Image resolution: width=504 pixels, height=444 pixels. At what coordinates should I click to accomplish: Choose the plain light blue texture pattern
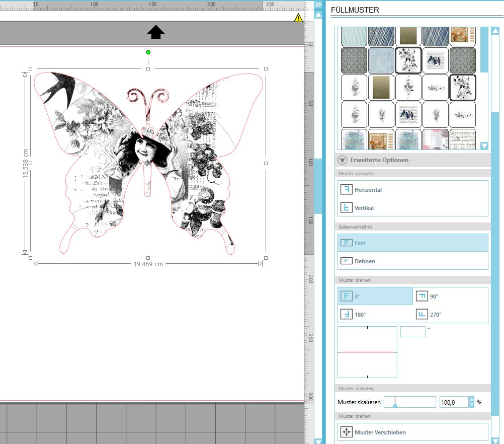[x=381, y=60]
